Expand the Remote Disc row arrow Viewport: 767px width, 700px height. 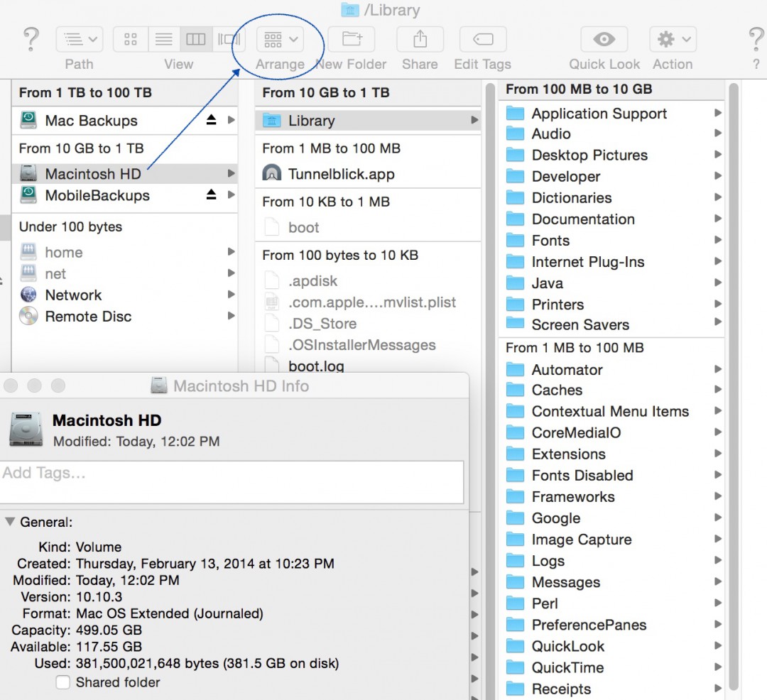(x=231, y=316)
